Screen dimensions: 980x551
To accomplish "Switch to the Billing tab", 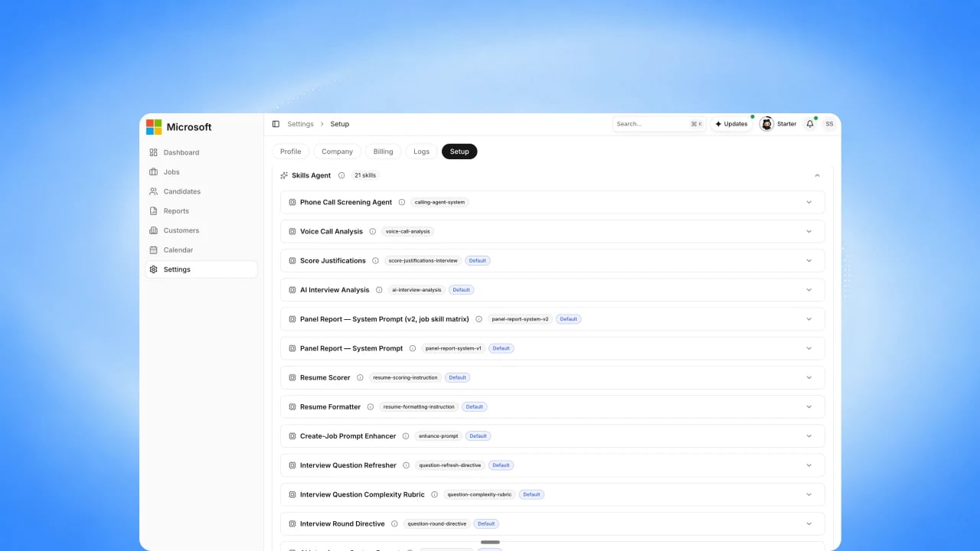I will coord(383,152).
